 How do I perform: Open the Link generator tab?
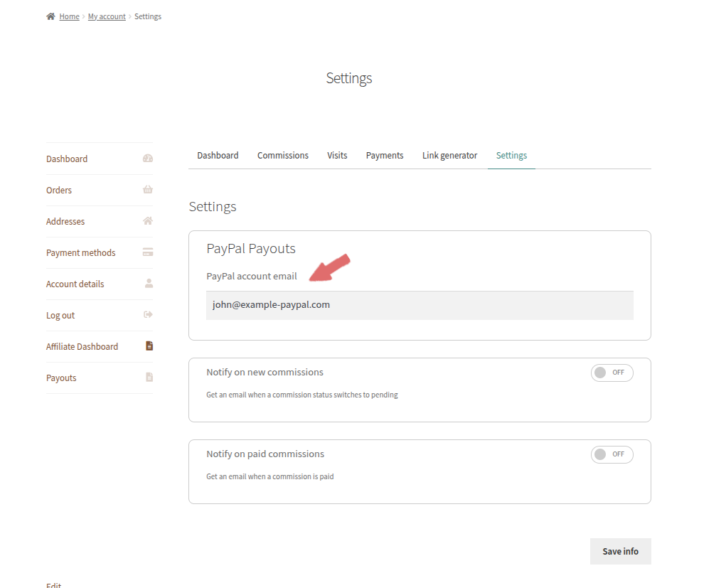pos(449,156)
